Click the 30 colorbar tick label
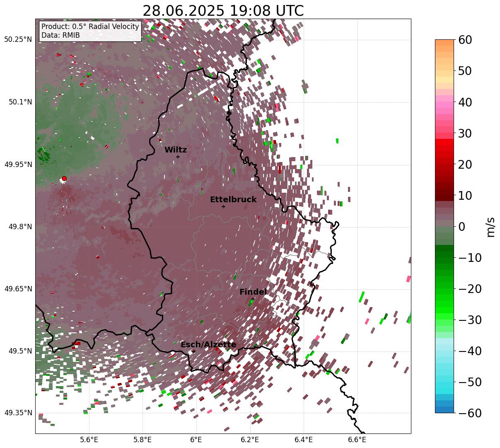 466,133
